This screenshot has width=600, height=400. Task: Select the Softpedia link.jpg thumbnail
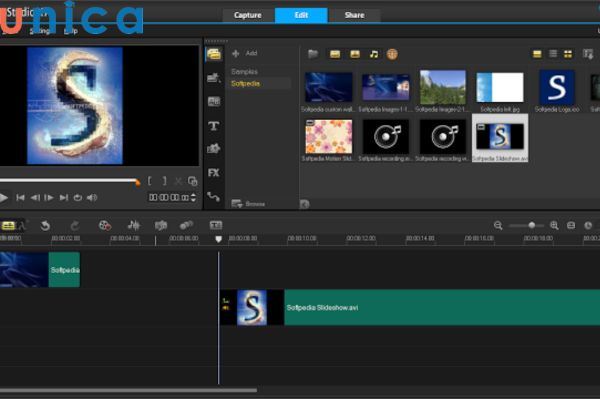(500, 87)
